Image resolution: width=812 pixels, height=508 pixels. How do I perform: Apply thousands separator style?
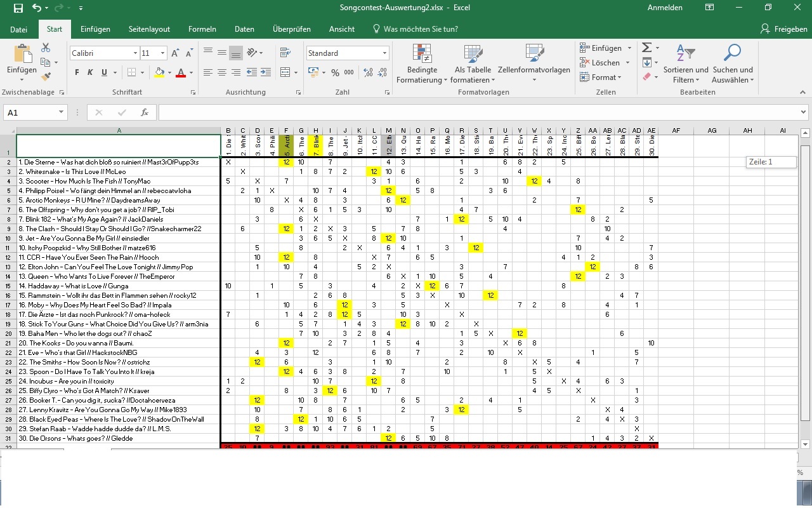350,72
